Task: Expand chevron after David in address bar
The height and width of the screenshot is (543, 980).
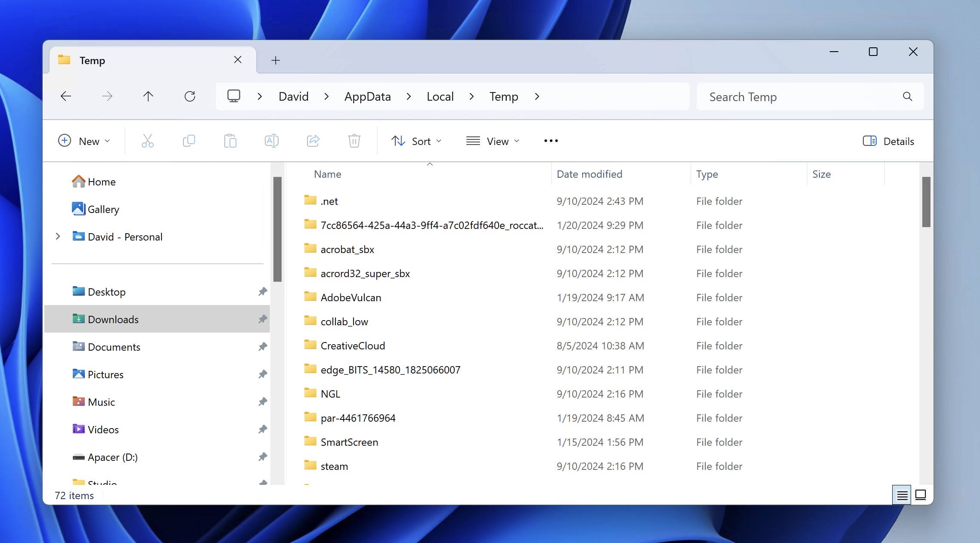Action: 326,96
